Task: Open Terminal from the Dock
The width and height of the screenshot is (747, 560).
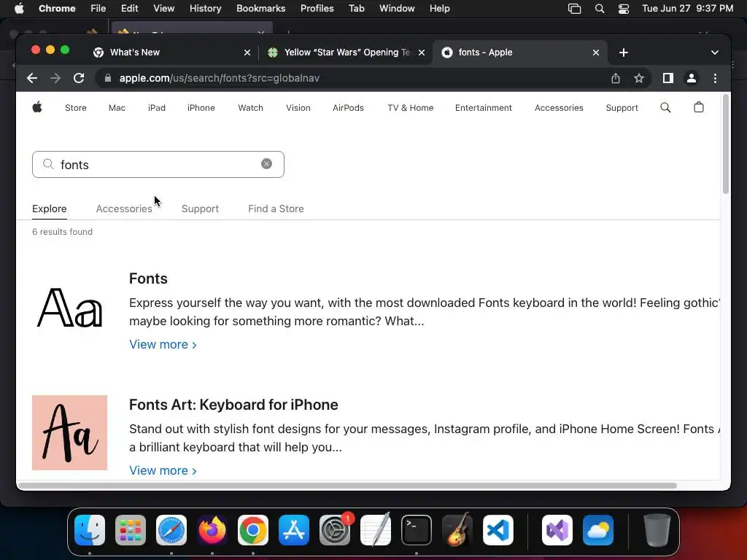Action: [417, 530]
